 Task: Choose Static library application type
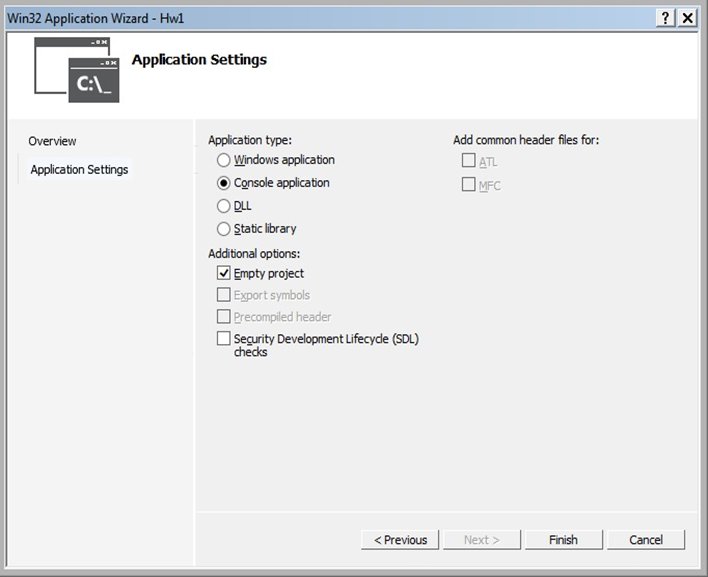pos(224,229)
